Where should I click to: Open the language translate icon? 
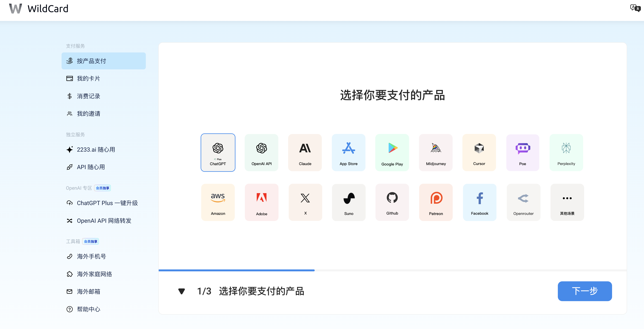pyautogui.click(x=635, y=8)
